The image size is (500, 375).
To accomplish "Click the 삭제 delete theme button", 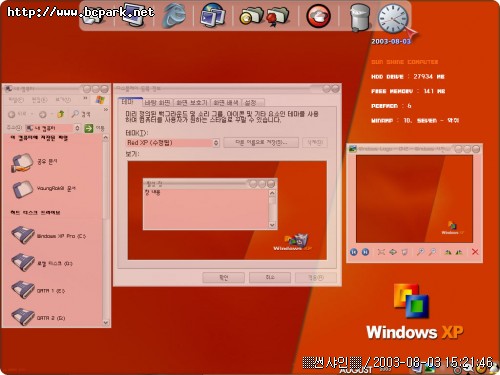I will pos(315,143).
